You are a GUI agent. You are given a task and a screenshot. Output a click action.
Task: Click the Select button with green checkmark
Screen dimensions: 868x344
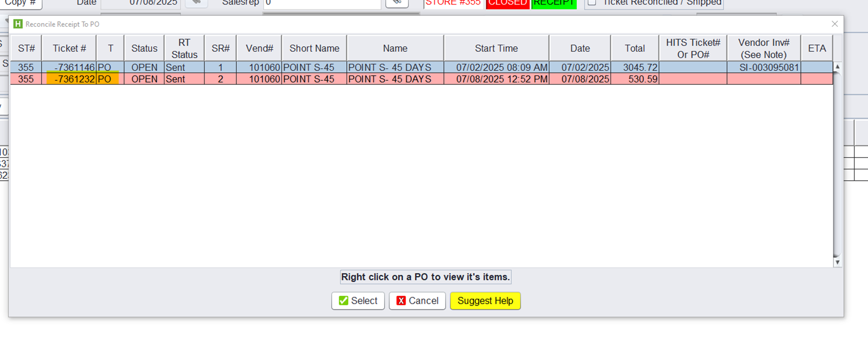point(358,301)
